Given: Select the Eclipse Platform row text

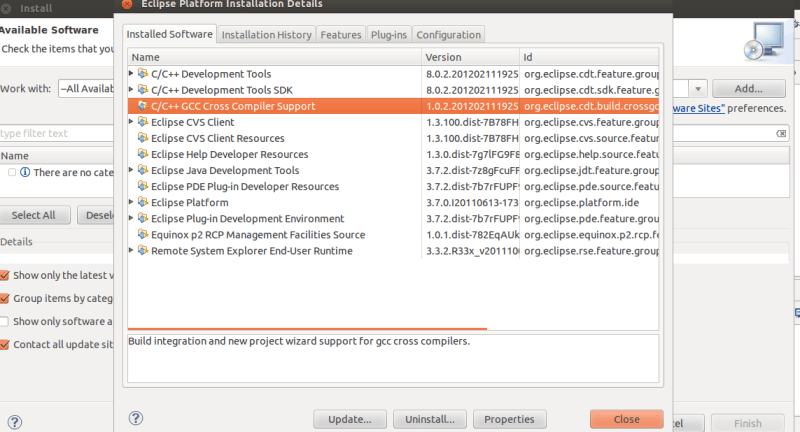Looking at the screenshot, I should tap(190, 202).
